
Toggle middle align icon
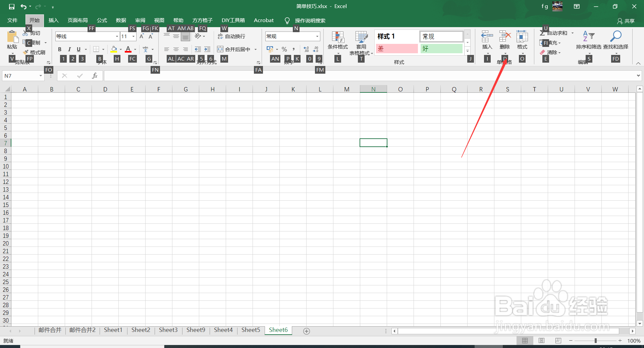(x=176, y=36)
